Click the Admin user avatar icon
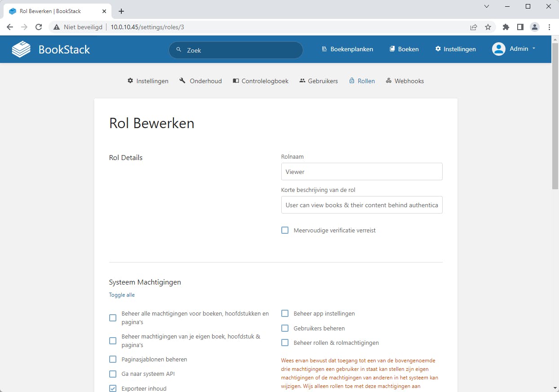 pyautogui.click(x=499, y=49)
